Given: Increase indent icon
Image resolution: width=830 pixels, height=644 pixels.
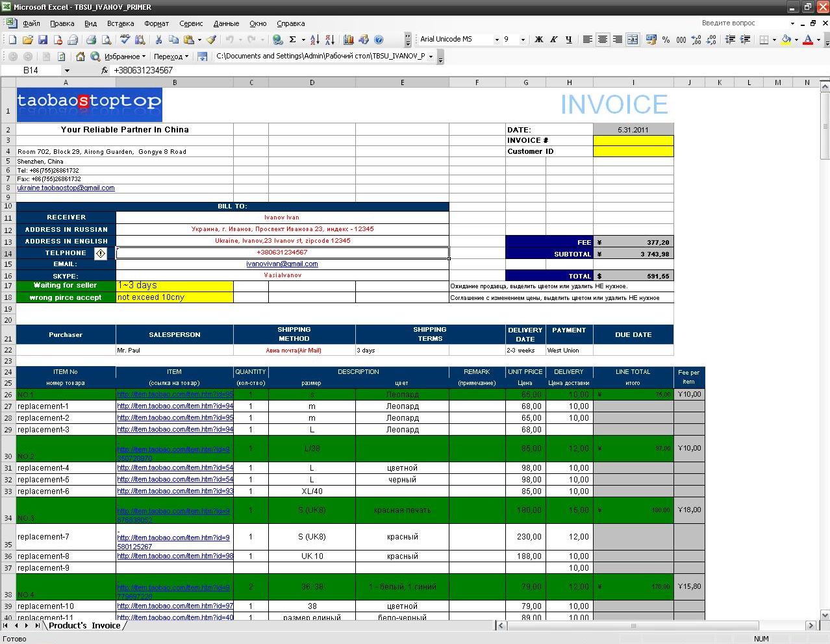Looking at the screenshot, I should (x=745, y=40).
